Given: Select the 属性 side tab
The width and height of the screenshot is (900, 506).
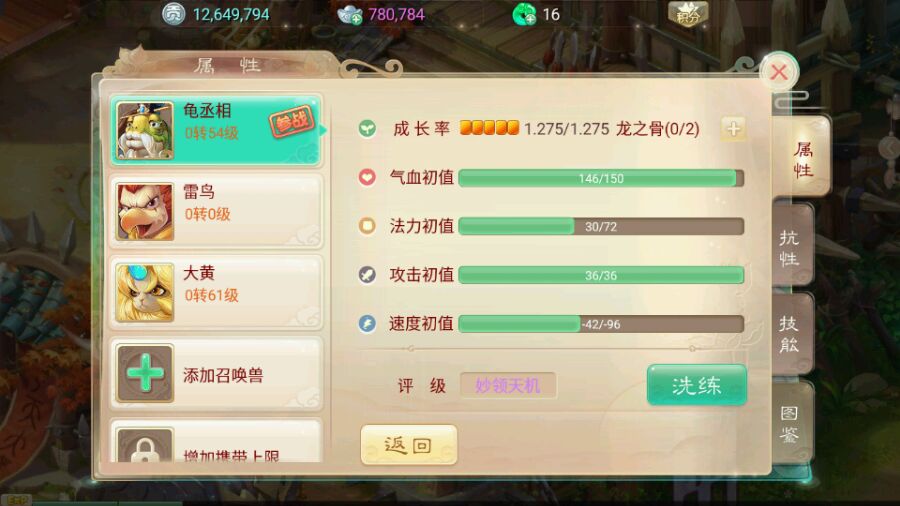Looking at the screenshot, I should click(x=802, y=159).
